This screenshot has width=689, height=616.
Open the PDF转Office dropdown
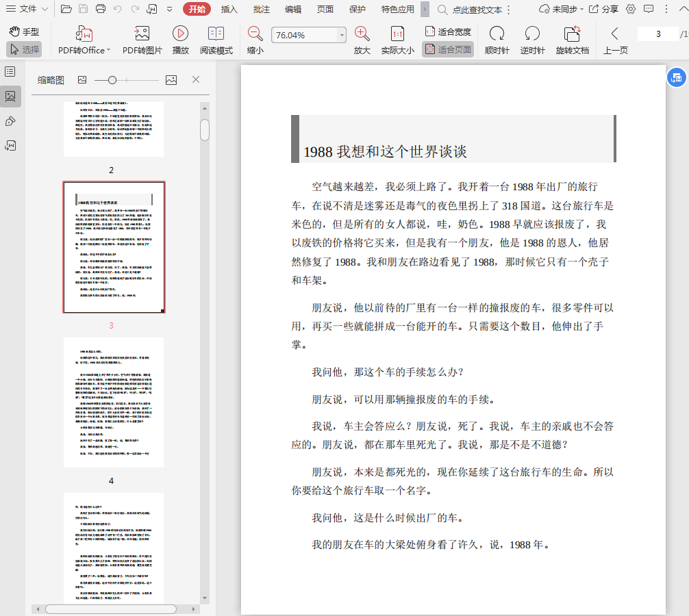click(84, 40)
